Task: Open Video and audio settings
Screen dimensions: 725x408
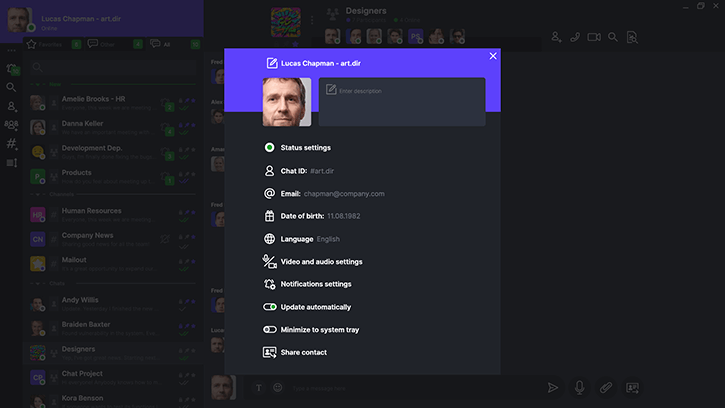Action: pos(321,262)
